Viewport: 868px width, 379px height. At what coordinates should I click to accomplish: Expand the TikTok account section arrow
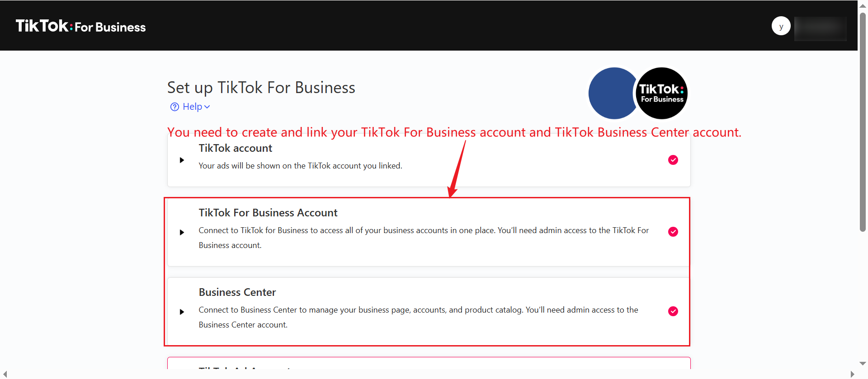tap(182, 160)
